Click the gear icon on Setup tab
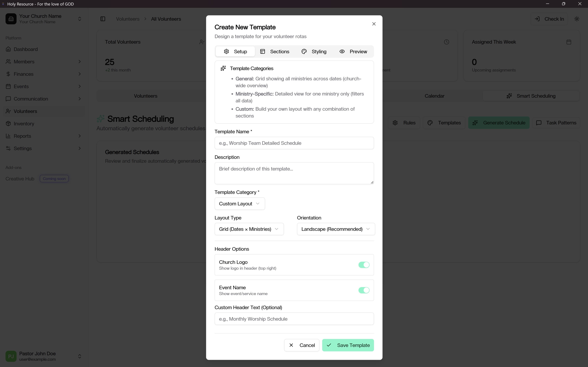 226,51
